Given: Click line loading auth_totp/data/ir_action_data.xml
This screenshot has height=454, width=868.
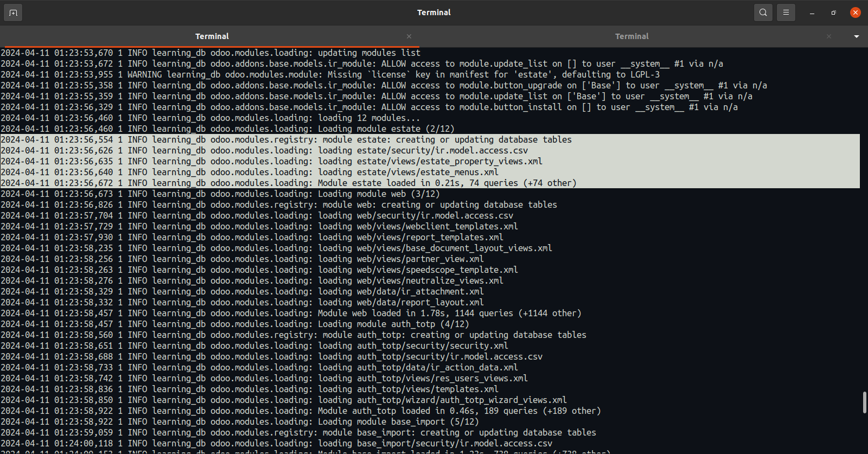Looking at the screenshot, I should click(x=259, y=367).
